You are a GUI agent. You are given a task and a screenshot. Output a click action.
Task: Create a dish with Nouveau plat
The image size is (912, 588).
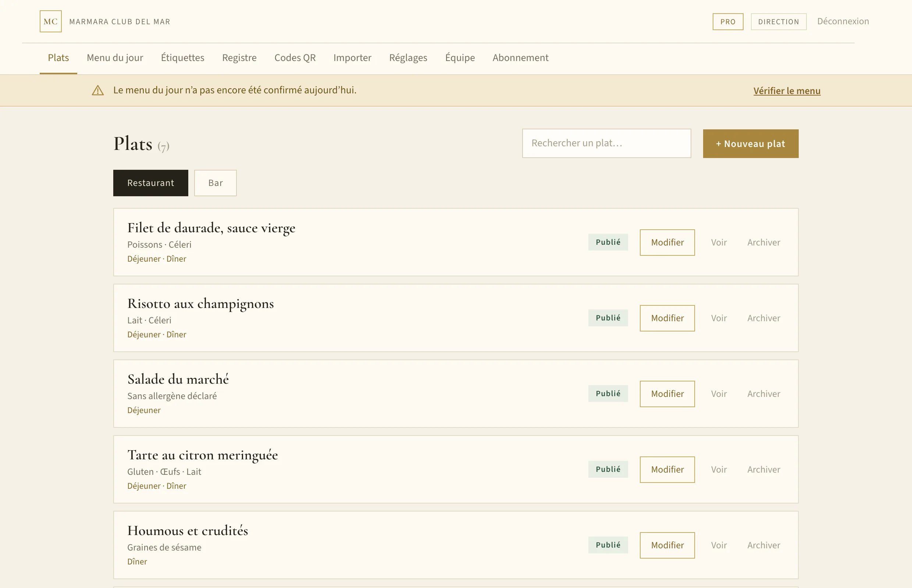pos(751,144)
